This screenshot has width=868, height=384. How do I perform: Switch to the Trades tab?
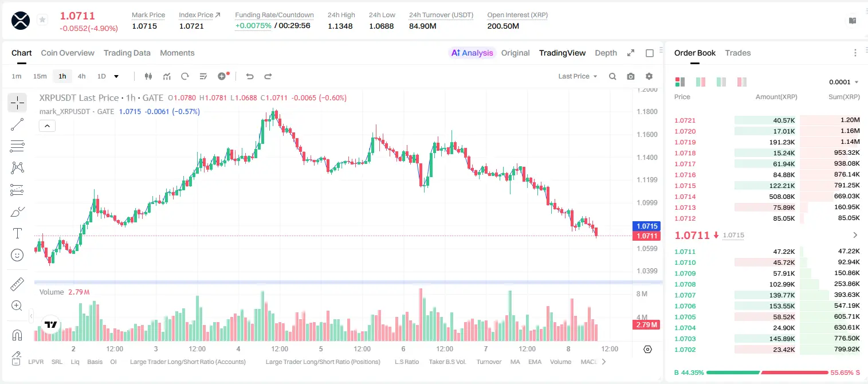click(x=738, y=53)
